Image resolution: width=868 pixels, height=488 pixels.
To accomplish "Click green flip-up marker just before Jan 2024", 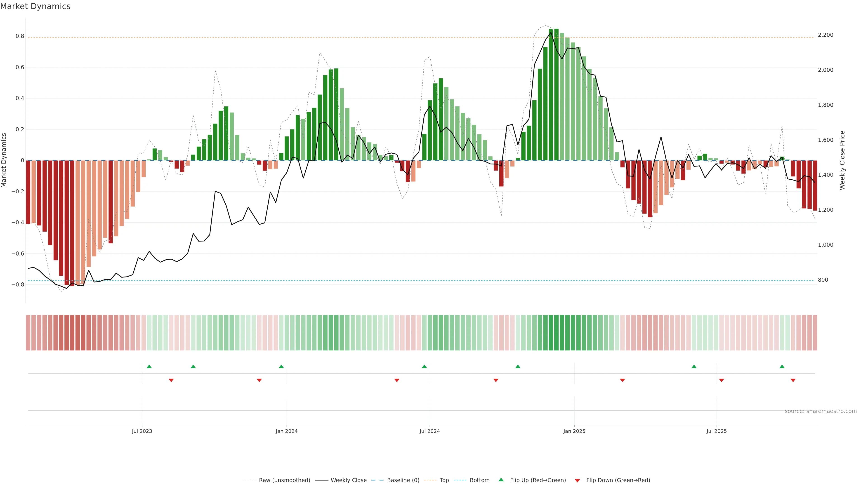I will coord(281,366).
